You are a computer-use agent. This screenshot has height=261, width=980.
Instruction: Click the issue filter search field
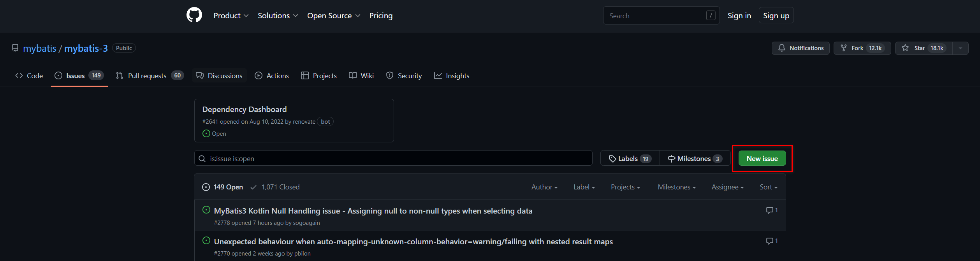(393, 158)
